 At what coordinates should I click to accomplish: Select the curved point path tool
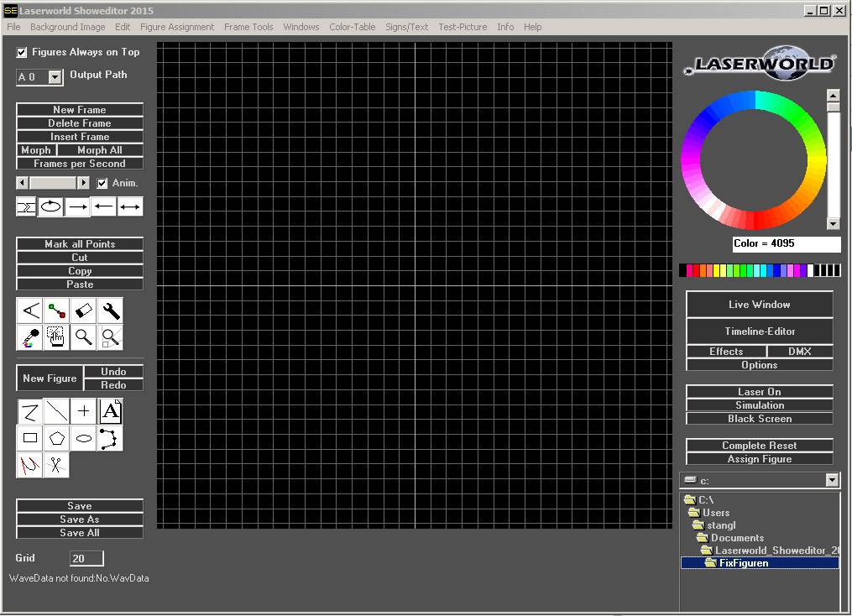pos(110,437)
